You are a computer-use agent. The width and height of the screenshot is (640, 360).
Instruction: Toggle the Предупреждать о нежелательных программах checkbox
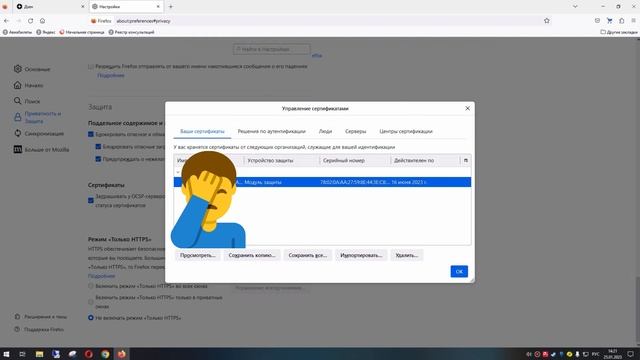[x=98, y=159]
